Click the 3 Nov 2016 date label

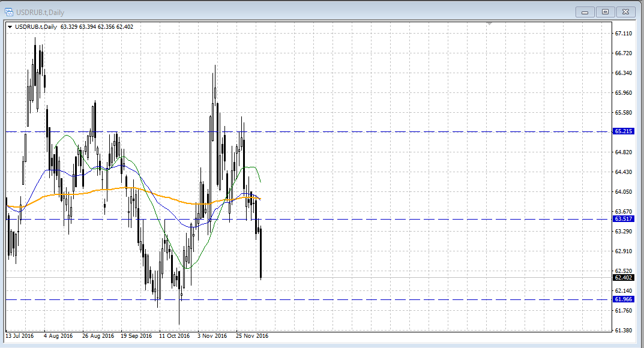[x=212, y=335]
